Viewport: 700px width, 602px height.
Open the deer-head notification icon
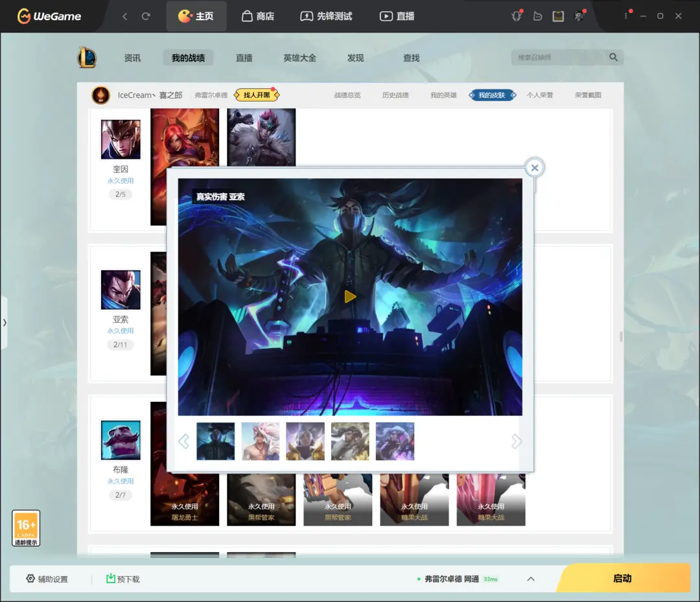pos(517,16)
